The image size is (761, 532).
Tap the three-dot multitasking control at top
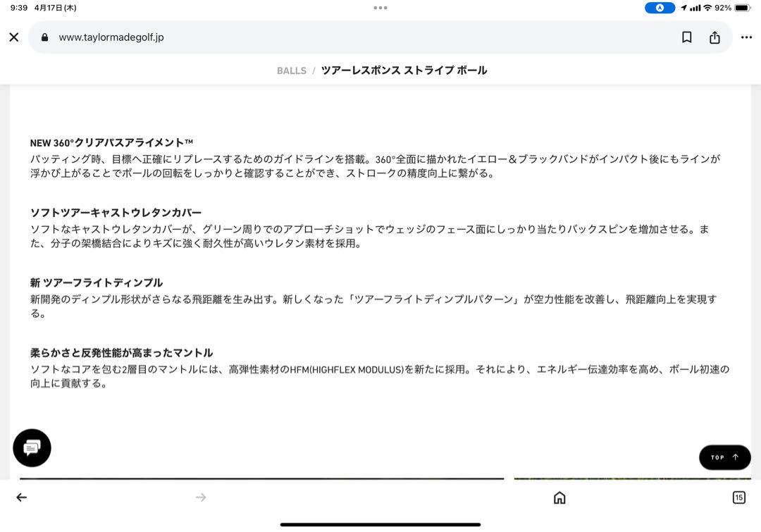(x=380, y=8)
